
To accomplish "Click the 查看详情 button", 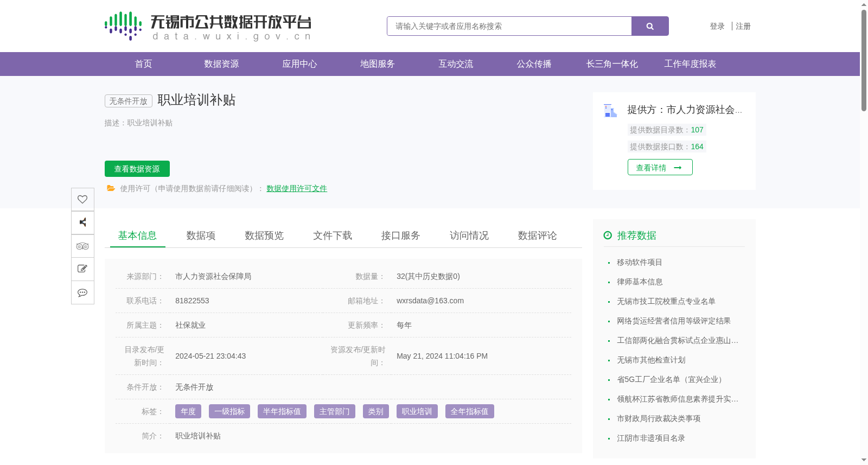I will [x=660, y=167].
